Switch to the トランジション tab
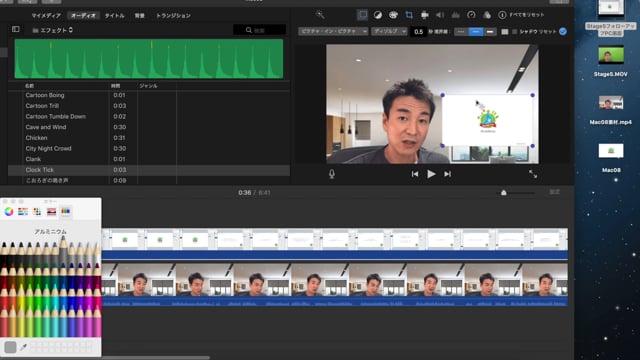640x360 pixels. pyautogui.click(x=173, y=16)
